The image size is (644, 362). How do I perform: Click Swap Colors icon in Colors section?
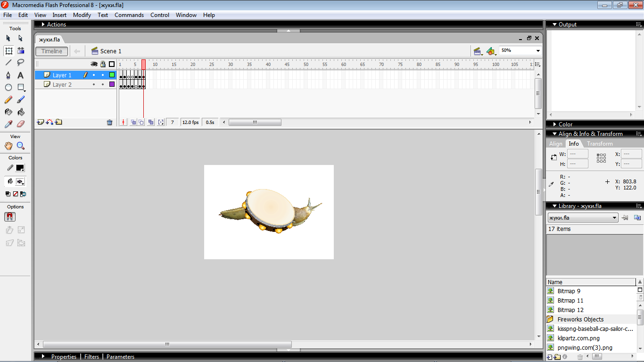(23, 194)
